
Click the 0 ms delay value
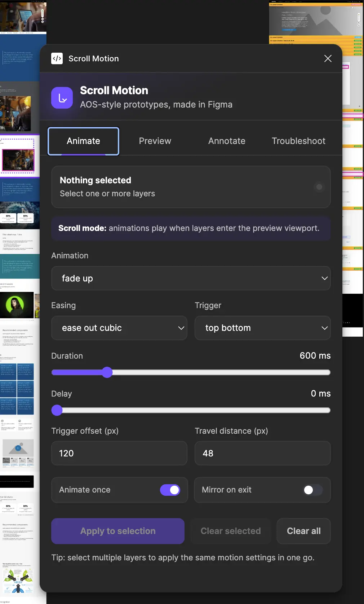coord(321,394)
